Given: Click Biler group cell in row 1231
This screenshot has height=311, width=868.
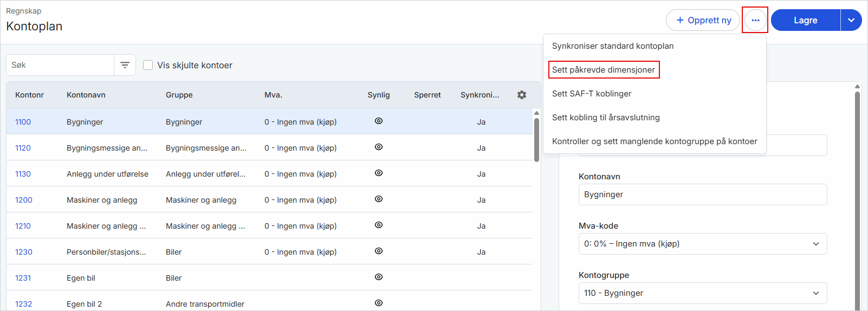Looking at the screenshot, I should [x=173, y=278].
